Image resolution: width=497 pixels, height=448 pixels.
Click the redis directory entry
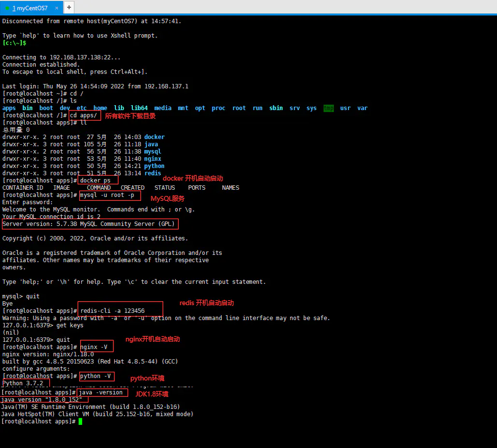click(153, 173)
